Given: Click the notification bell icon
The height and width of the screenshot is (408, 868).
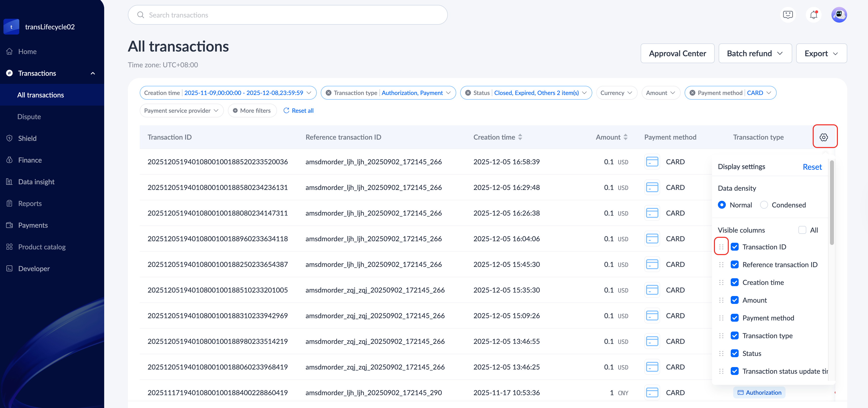Looking at the screenshot, I should point(813,15).
